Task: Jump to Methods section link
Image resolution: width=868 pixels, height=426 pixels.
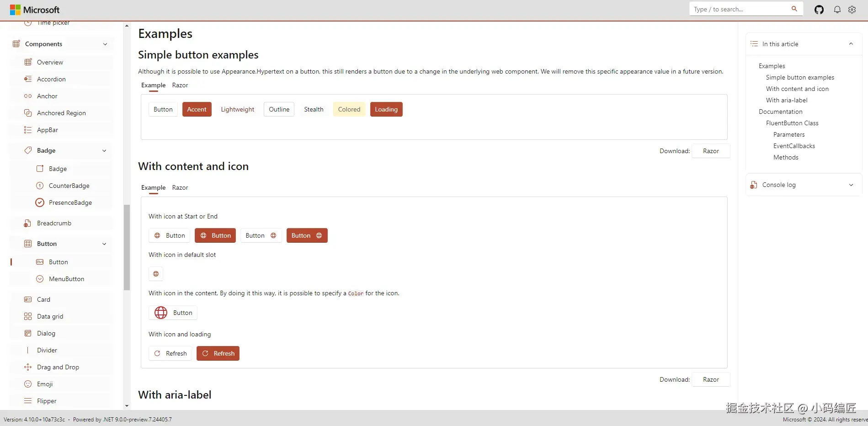Action: click(x=786, y=157)
